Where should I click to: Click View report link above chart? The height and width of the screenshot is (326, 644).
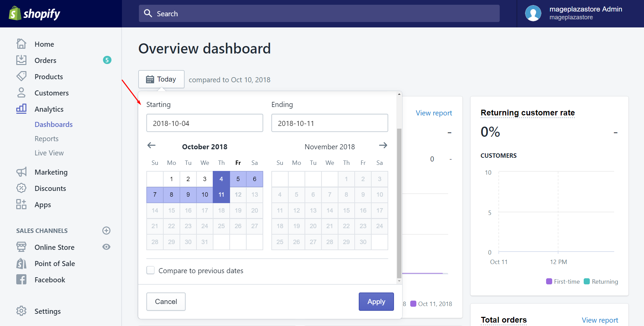coord(434,113)
